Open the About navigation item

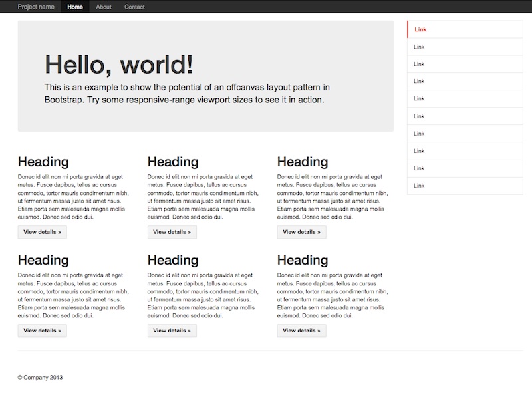pos(104,7)
